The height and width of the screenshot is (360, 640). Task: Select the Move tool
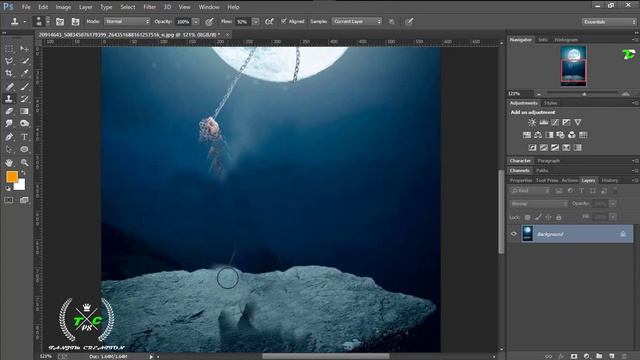(x=24, y=49)
